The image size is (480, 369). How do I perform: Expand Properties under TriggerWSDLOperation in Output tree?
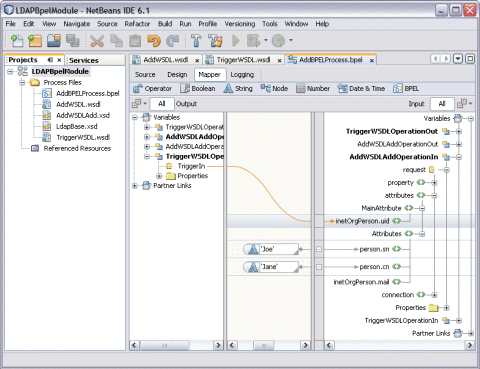(159, 176)
